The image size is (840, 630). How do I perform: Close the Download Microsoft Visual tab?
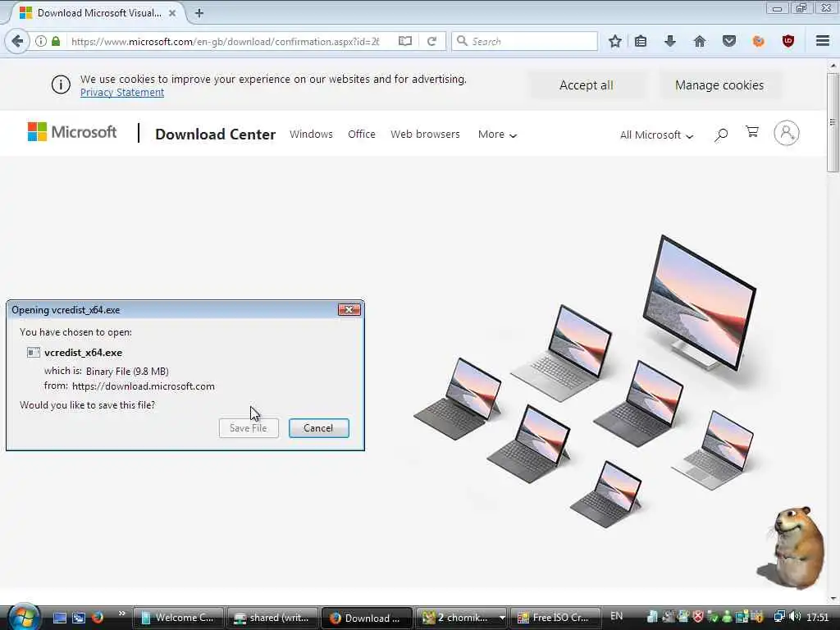(172, 13)
